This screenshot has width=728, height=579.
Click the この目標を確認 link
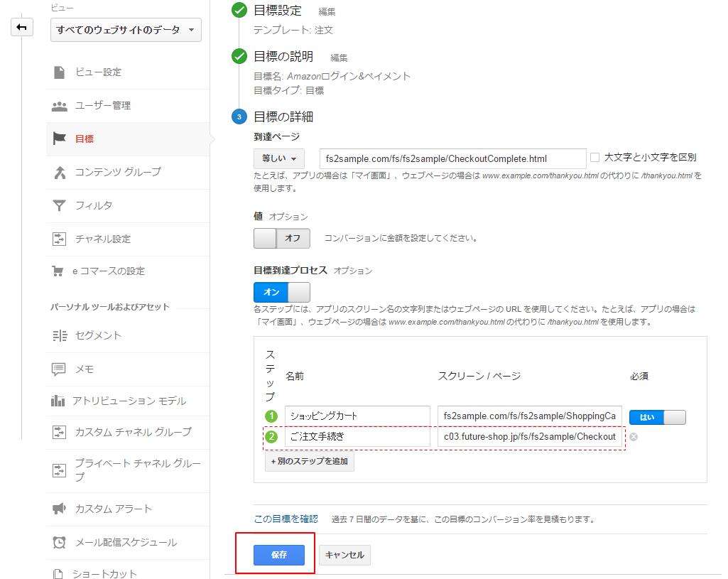(286, 519)
